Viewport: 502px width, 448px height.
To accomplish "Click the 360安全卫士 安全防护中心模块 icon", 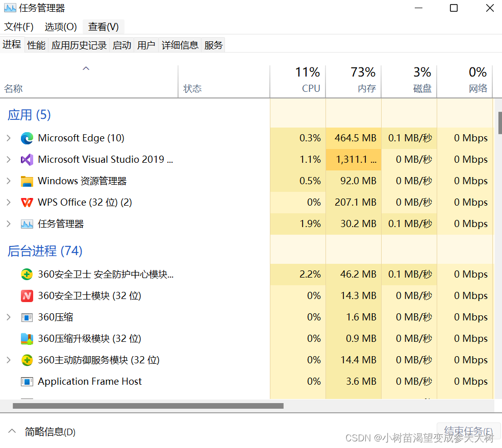I will pyautogui.click(x=27, y=275).
